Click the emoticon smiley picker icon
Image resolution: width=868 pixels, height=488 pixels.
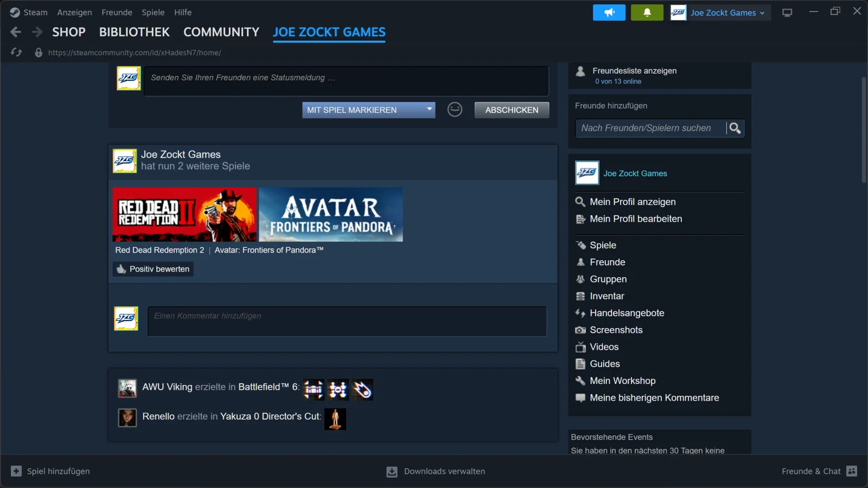pos(455,110)
